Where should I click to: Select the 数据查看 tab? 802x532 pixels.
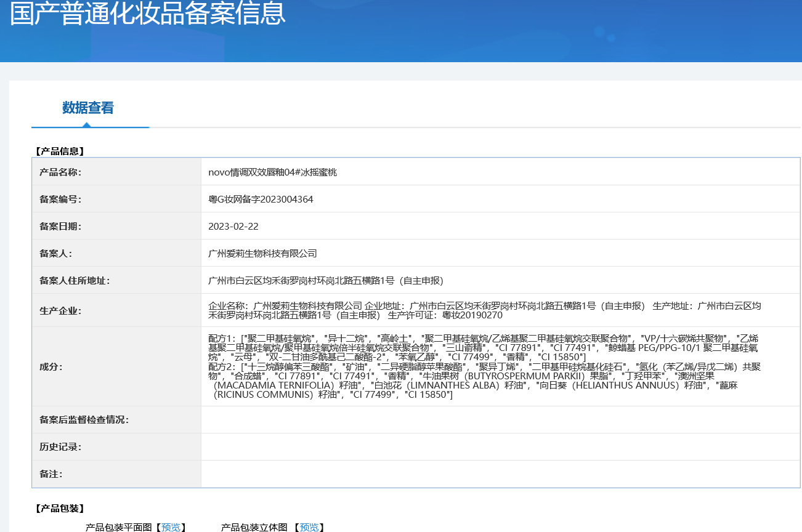88,108
